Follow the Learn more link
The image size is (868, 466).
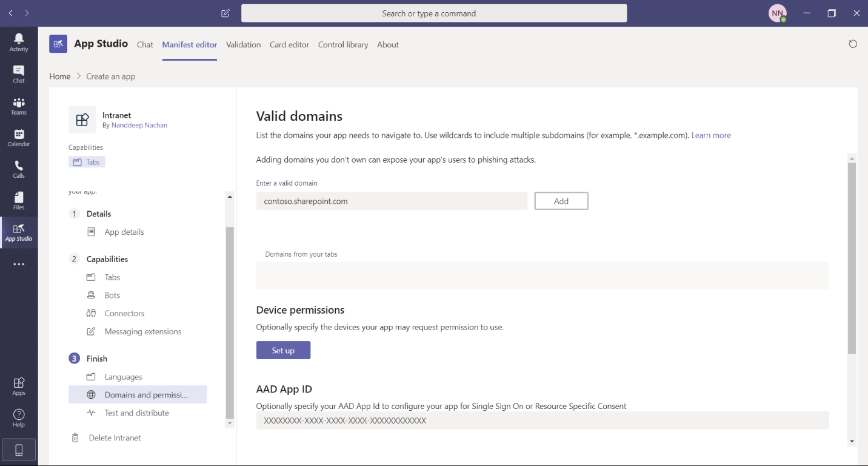[711, 135]
